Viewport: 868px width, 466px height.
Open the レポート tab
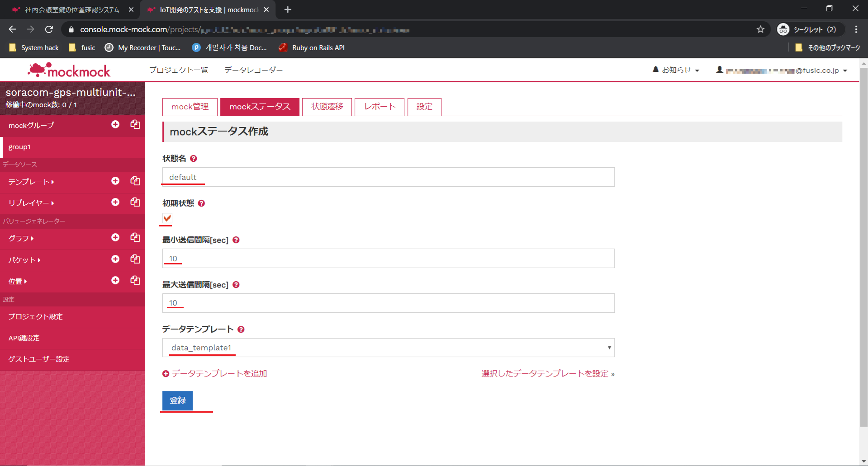pos(379,107)
